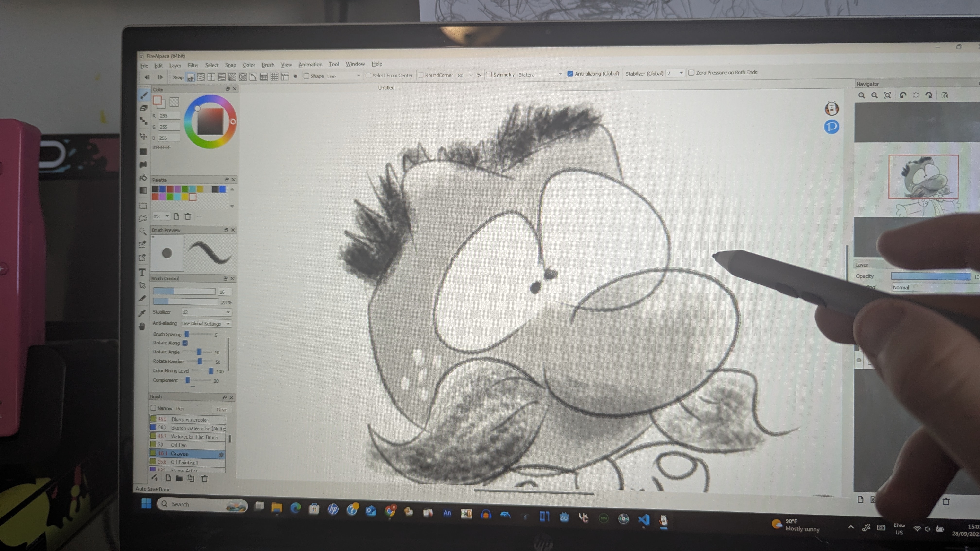980x551 pixels.
Task: Select the Bucket fill tool
Action: pyautogui.click(x=143, y=178)
